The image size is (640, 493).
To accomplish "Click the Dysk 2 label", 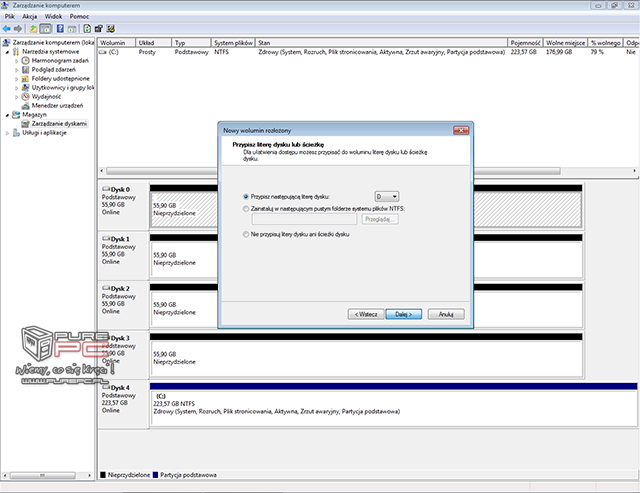I will click(x=120, y=289).
